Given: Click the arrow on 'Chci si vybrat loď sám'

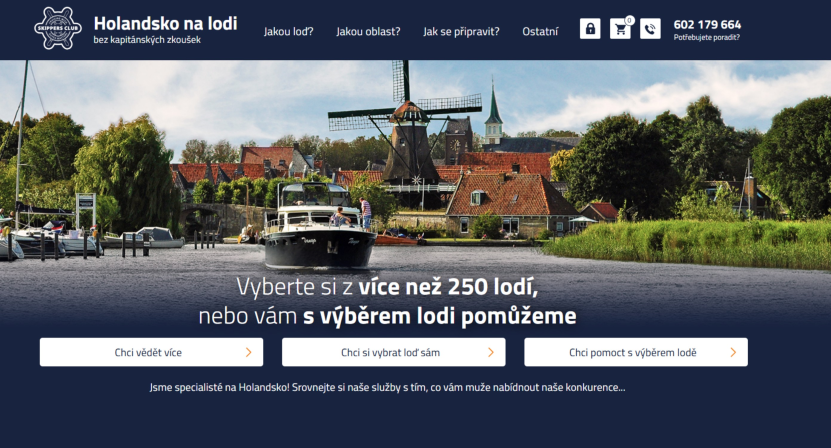Looking at the screenshot, I should click(491, 352).
